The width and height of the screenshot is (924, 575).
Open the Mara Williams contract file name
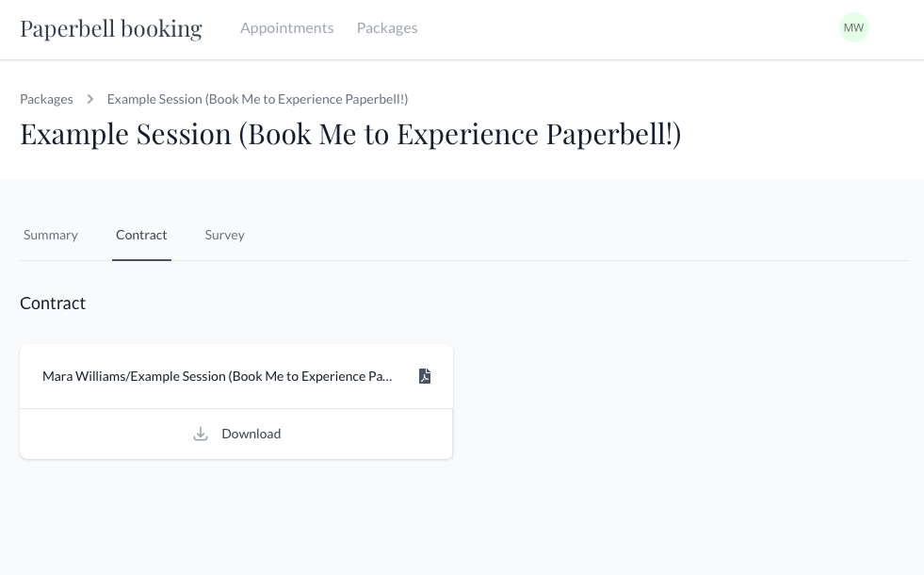[x=217, y=376]
